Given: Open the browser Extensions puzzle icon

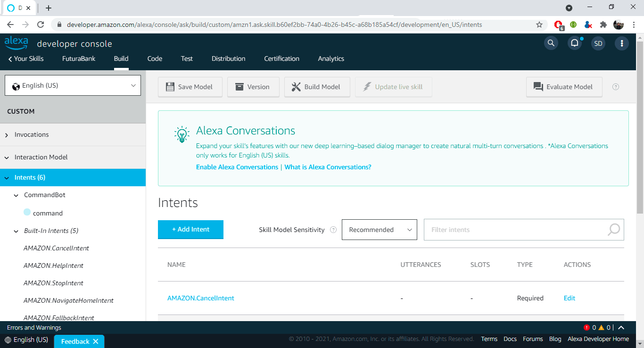Looking at the screenshot, I should (x=603, y=25).
